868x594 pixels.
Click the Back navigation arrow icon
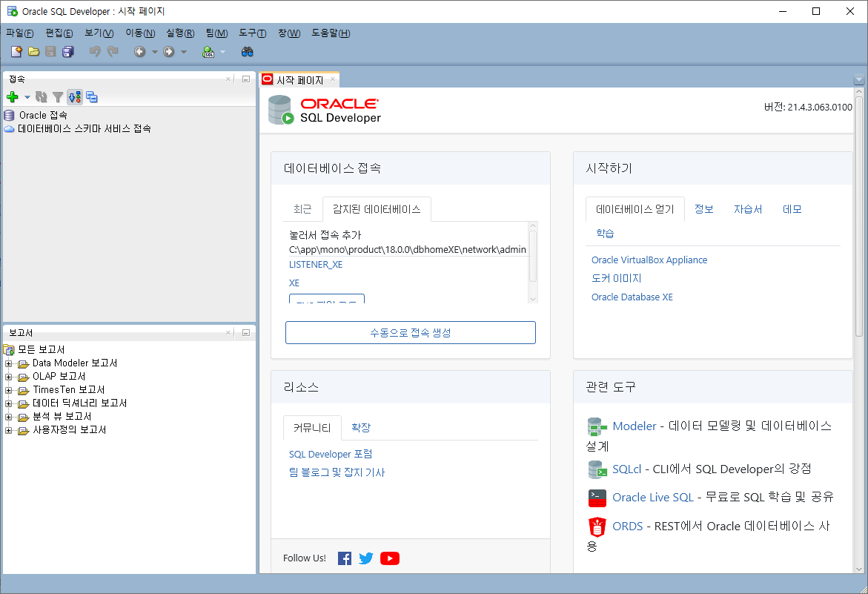point(140,51)
